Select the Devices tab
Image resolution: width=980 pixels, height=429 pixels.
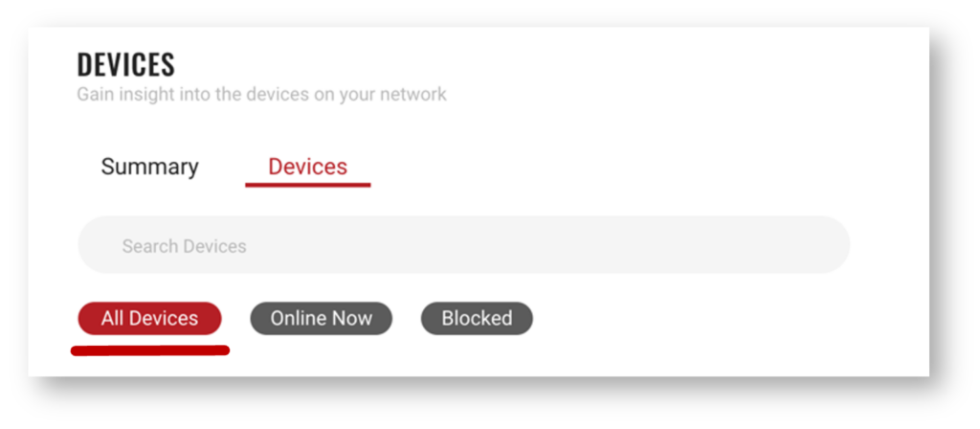coord(307,167)
